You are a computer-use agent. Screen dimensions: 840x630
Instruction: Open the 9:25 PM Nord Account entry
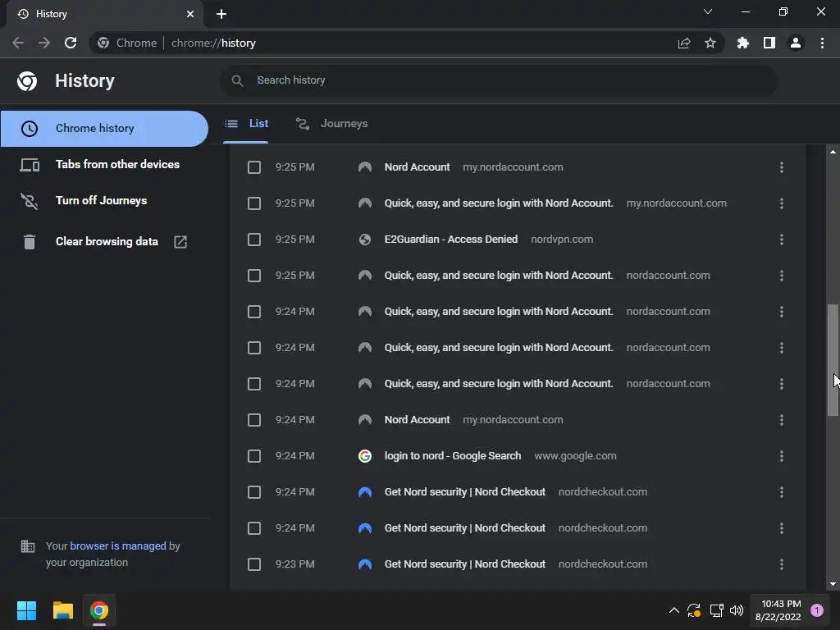pos(417,167)
